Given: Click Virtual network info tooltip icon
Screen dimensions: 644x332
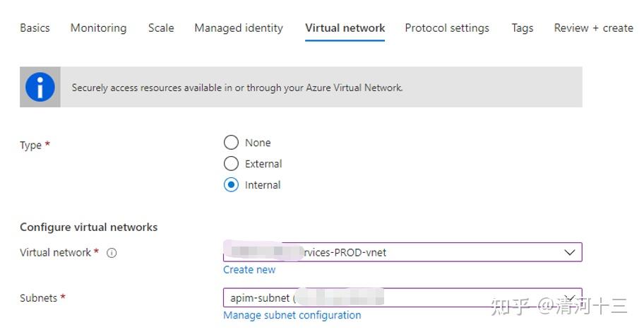Looking at the screenshot, I should [112, 253].
